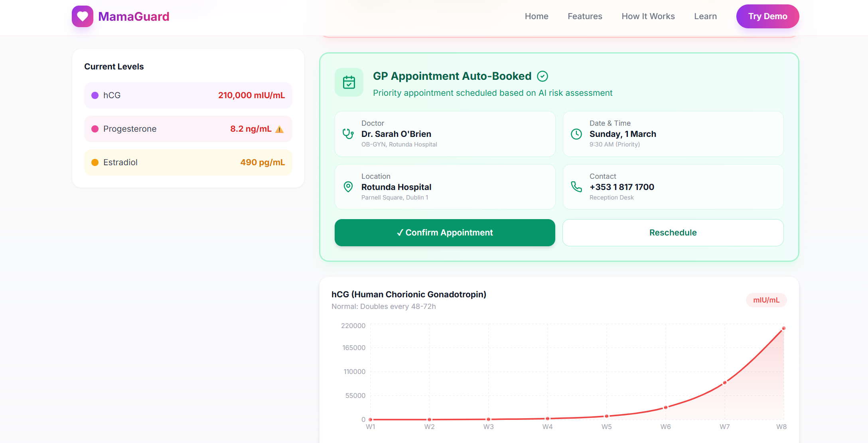The width and height of the screenshot is (868, 443).
Task: Go to the Features menu item
Action: click(585, 16)
